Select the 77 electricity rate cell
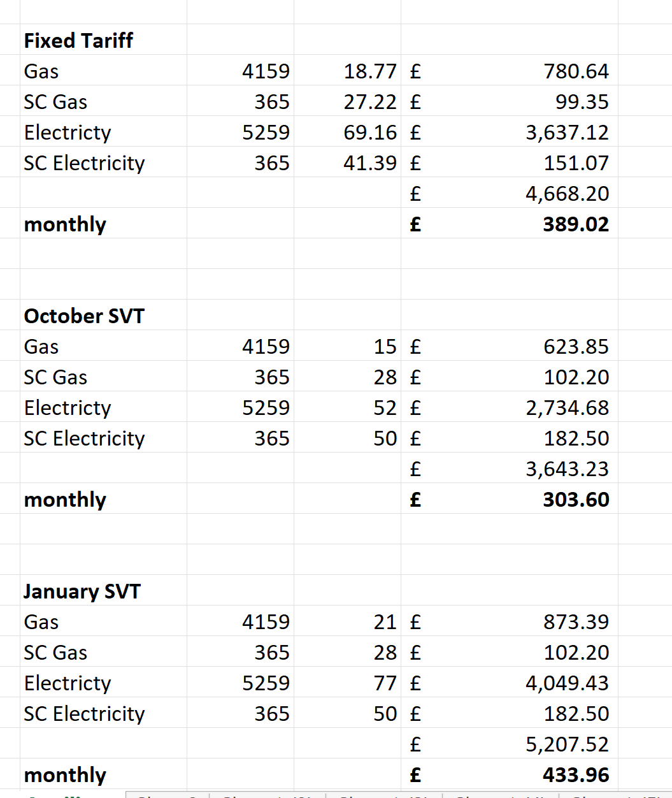The width and height of the screenshot is (672, 798). pyautogui.click(x=385, y=683)
